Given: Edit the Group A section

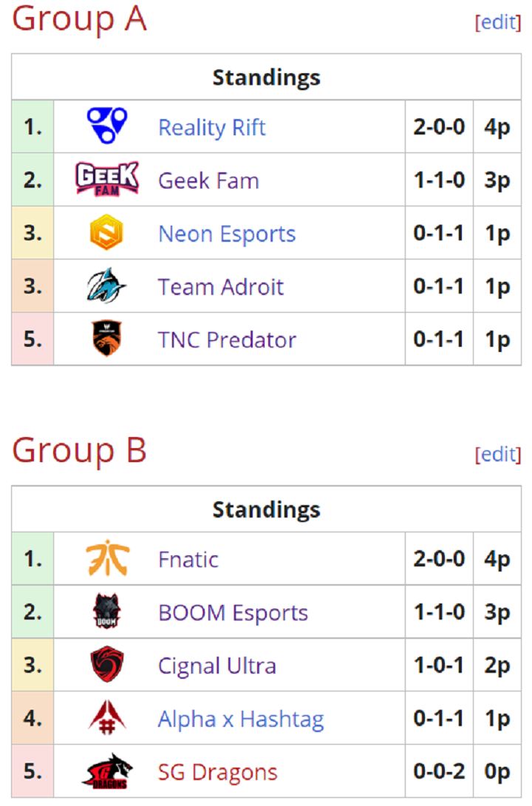Looking at the screenshot, I should tap(498, 22).
